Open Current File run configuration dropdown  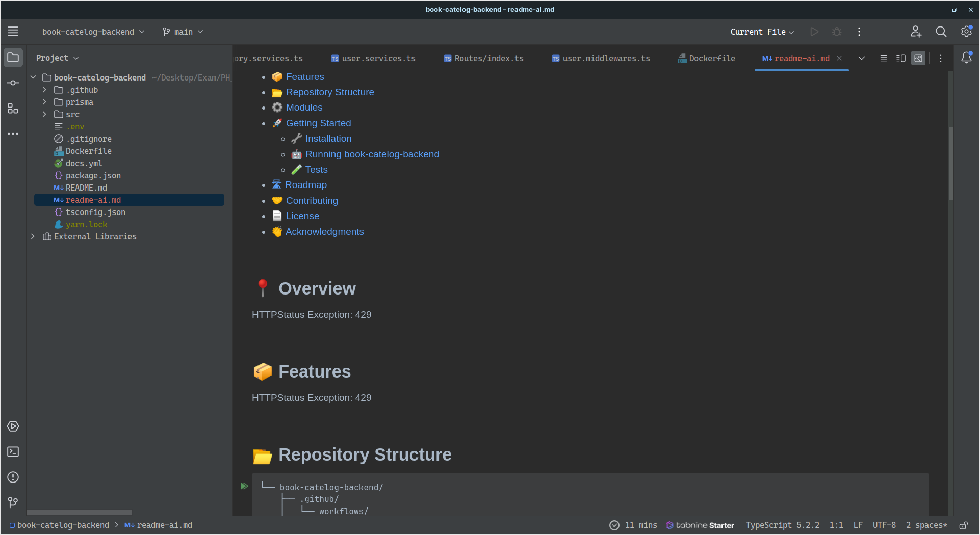click(762, 32)
